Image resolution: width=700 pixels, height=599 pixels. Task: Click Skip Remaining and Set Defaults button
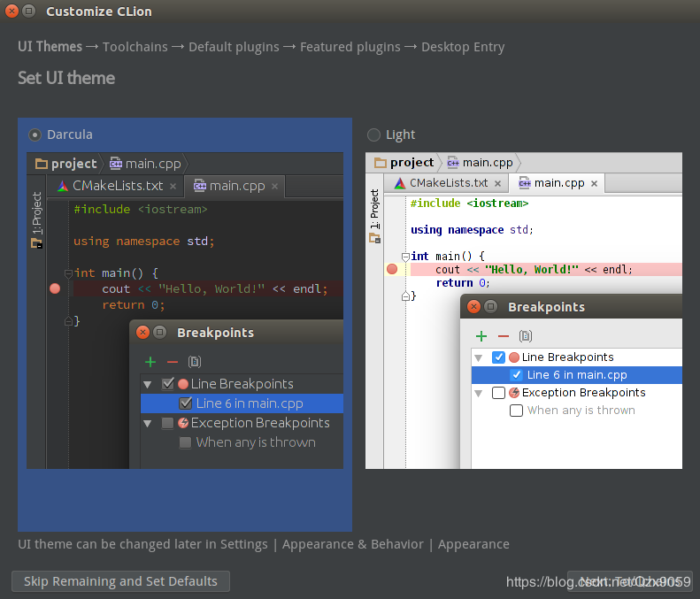coord(120,581)
